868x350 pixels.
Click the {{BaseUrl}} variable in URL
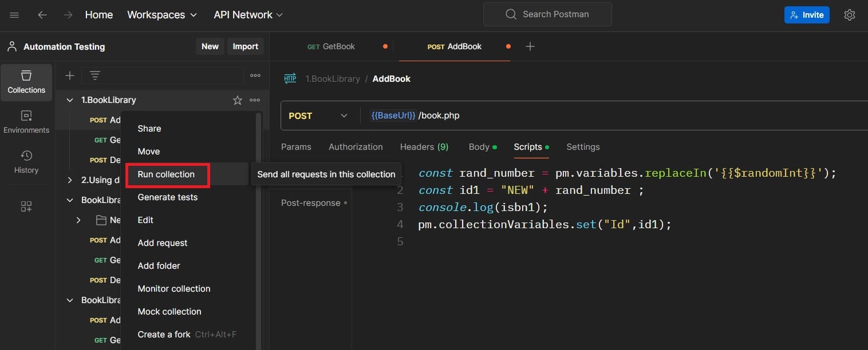[x=393, y=116]
